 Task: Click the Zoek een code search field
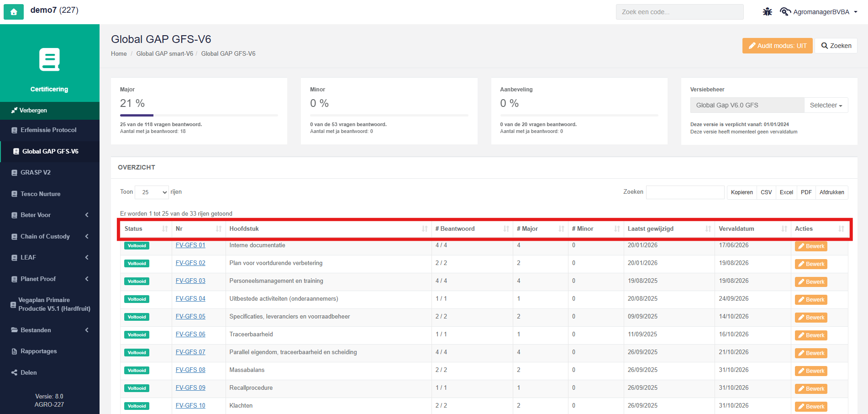pyautogui.click(x=680, y=12)
